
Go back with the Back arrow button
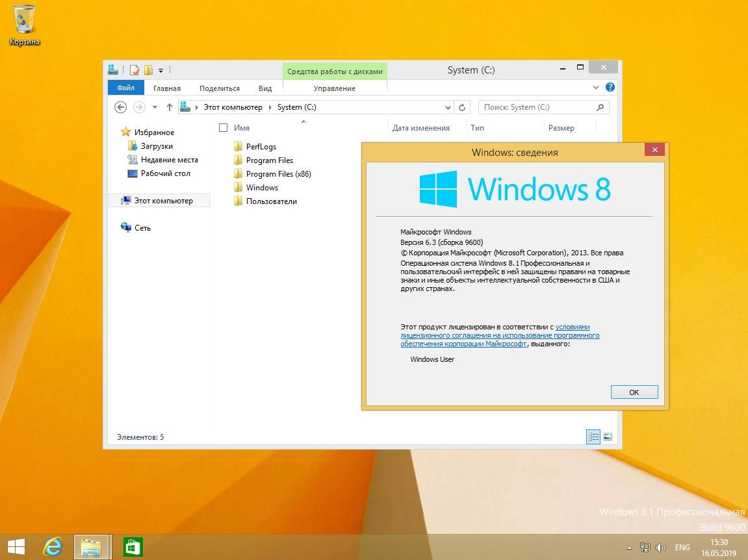(x=121, y=107)
